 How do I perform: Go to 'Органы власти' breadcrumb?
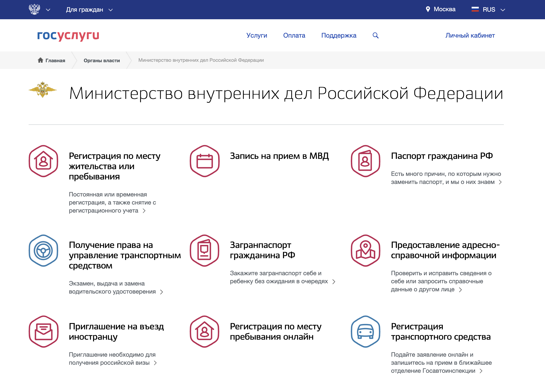pos(102,61)
